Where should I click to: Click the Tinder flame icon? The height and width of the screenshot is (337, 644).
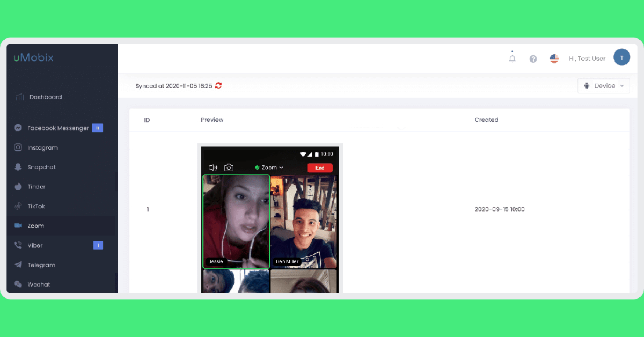click(x=18, y=187)
